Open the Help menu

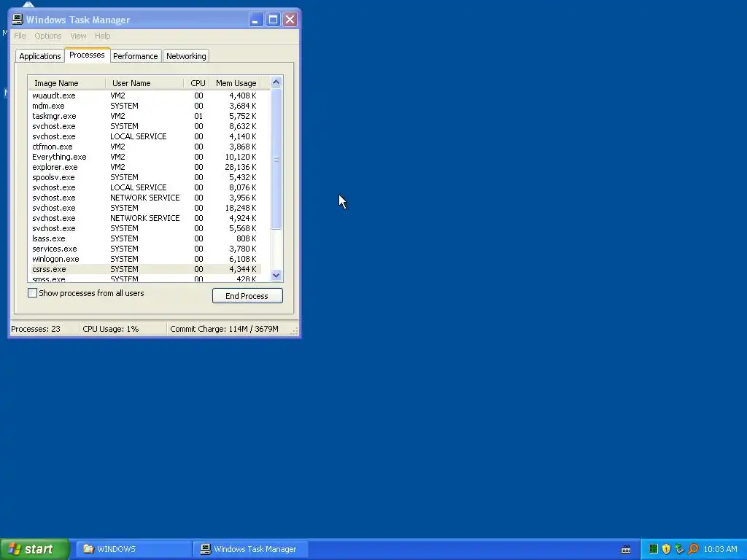click(102, 36)
